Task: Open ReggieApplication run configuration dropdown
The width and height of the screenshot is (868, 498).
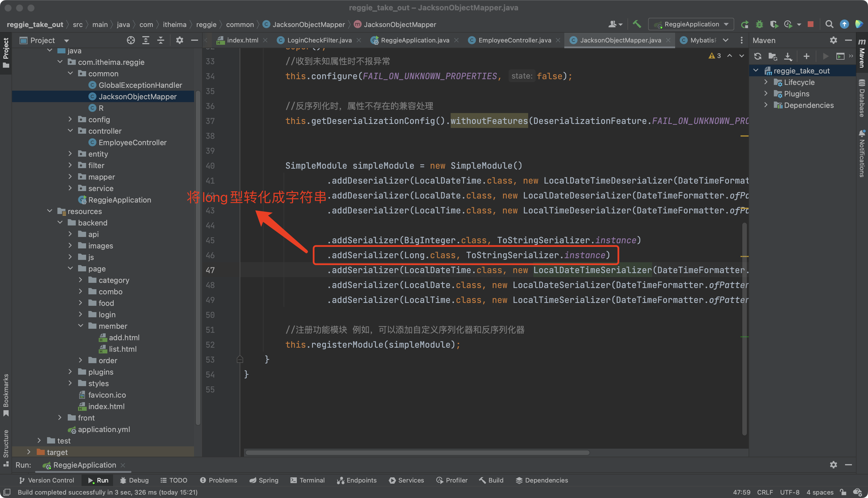Action: pyautogui.click(x=691, y=24)
